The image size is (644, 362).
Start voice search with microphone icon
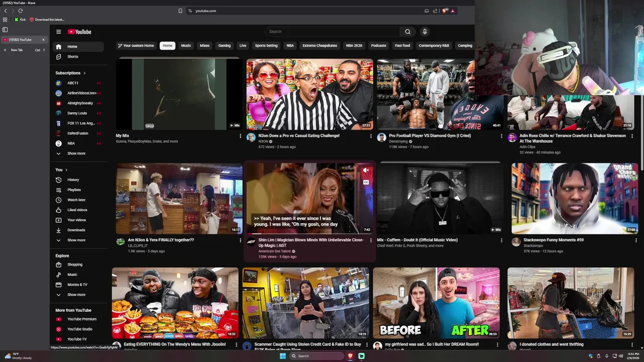tap(425, 32)
